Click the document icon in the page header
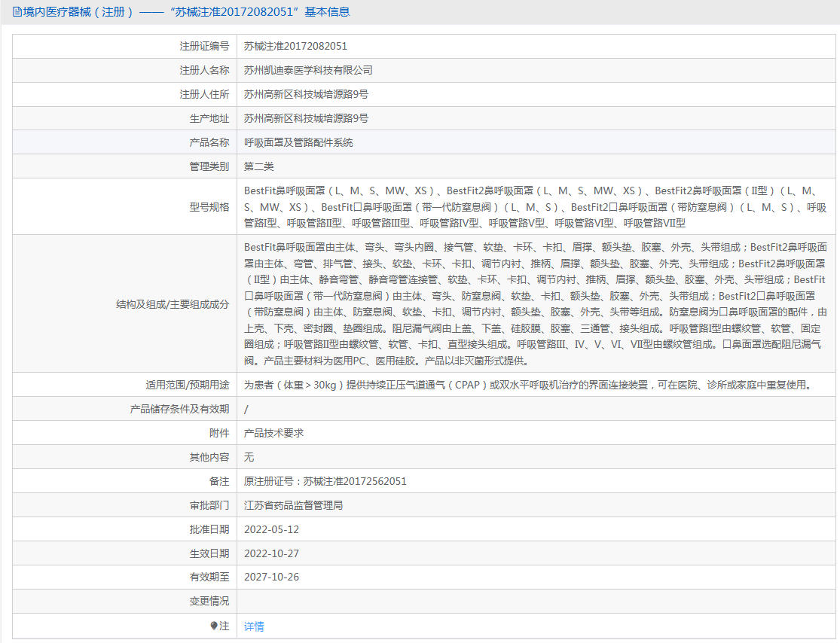 point(17,12)
